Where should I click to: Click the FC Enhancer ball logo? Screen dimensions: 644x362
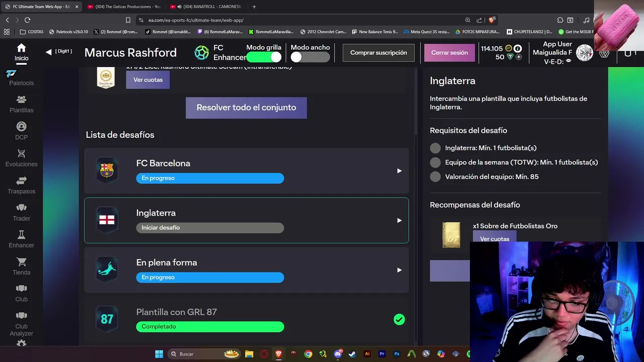coord(202,52)
